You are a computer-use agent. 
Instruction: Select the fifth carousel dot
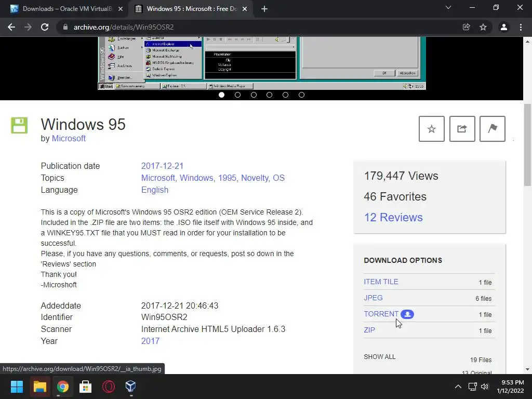click(x=285, y=95)
